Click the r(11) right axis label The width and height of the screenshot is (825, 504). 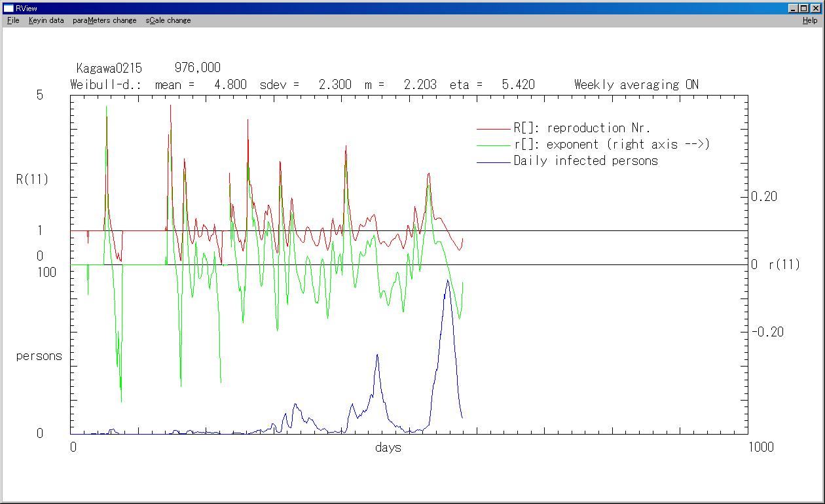[x=784, y=265]
